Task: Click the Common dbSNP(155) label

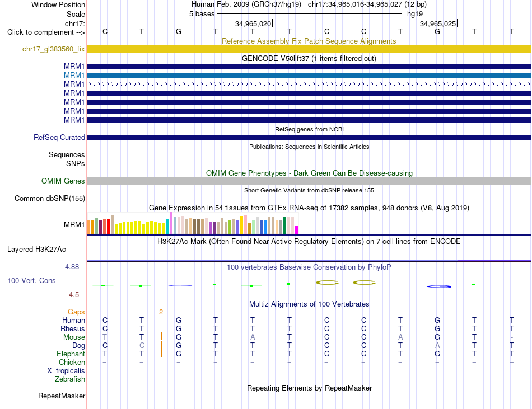Action: (49, 199)
